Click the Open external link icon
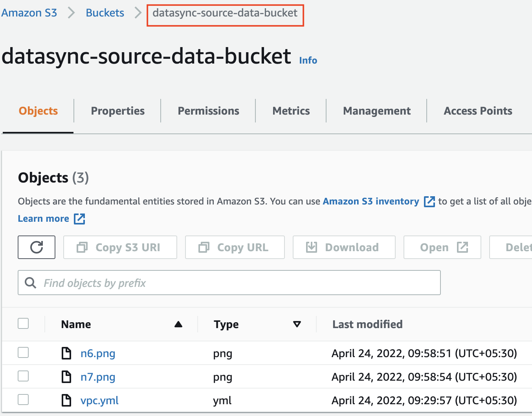The height and width of the screenshot is (416, 532). (463, 247)
